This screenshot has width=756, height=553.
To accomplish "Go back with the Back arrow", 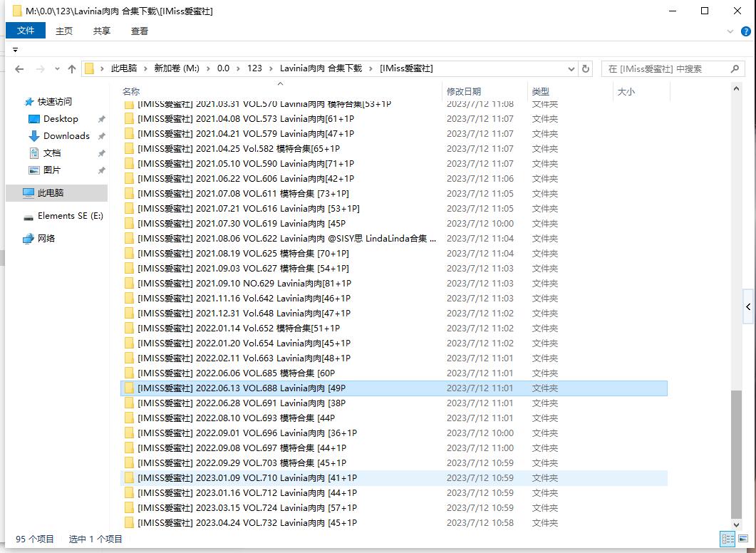I will [19, 69].
